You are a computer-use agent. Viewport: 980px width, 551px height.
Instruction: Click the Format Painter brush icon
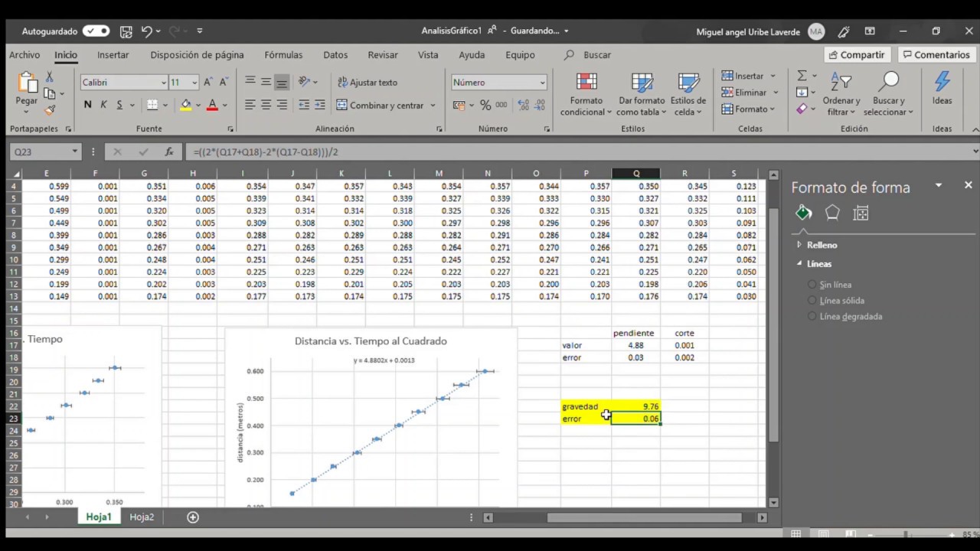pyautogui.click(x=50, y=110)
